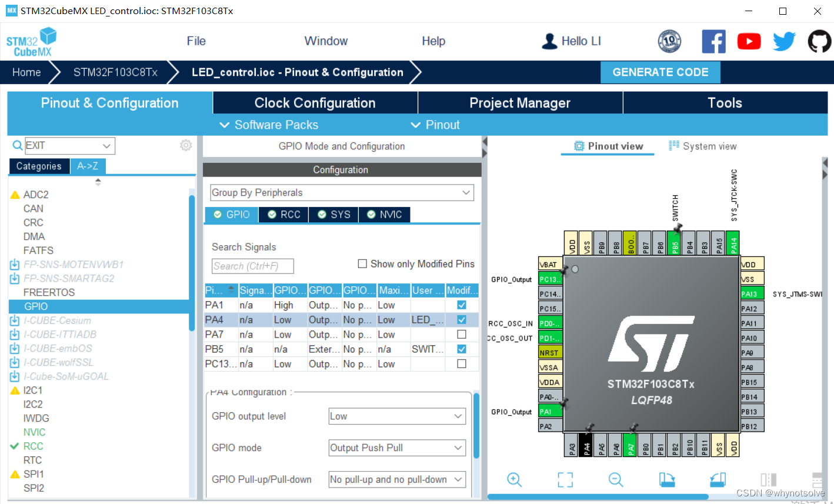Image resolution: width=834 pixels, height=504 pixels.
Task: Open the Window menu
Action: pos(326,41)
